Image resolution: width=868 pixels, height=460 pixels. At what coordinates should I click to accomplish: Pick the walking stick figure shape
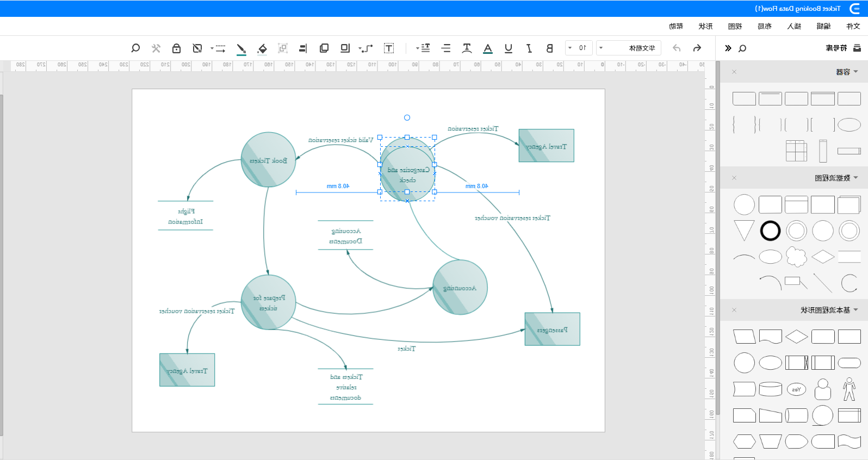tap(849, 389)
